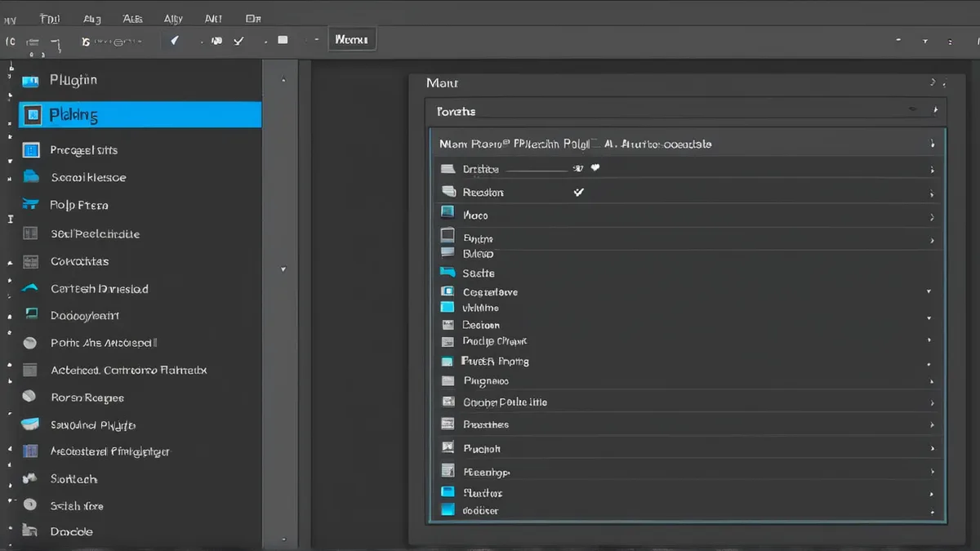Image resolution: width=980 pixels, height=551 pixels.
Task: Click the pen icon in the toolbar
Action: click(x=174, y=40)
